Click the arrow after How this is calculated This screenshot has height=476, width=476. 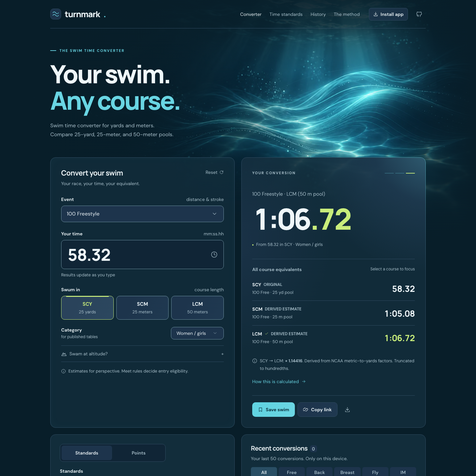pos(304,381)
